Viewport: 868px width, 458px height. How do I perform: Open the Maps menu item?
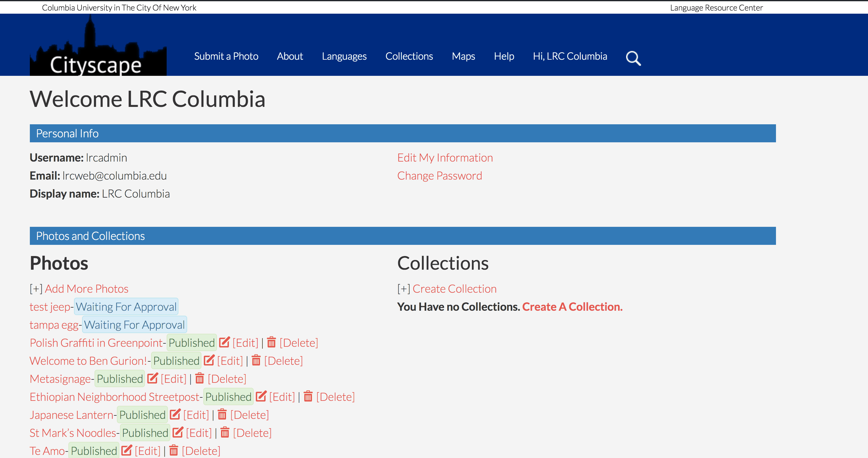463,56
